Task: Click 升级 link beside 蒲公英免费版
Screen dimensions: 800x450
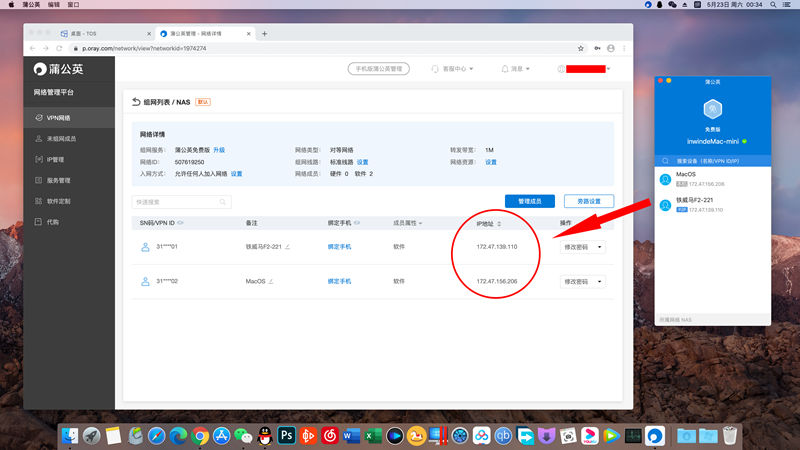Action: coord(219,150)
